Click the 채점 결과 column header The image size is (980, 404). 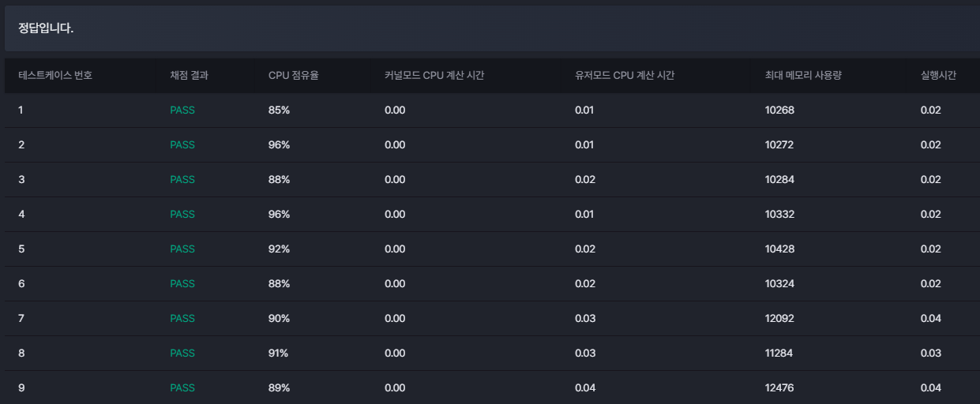[190, 76]
